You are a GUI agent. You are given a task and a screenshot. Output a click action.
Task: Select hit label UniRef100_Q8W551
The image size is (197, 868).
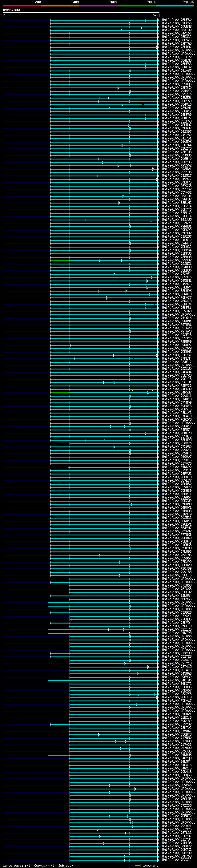click(x=177, y=98)
